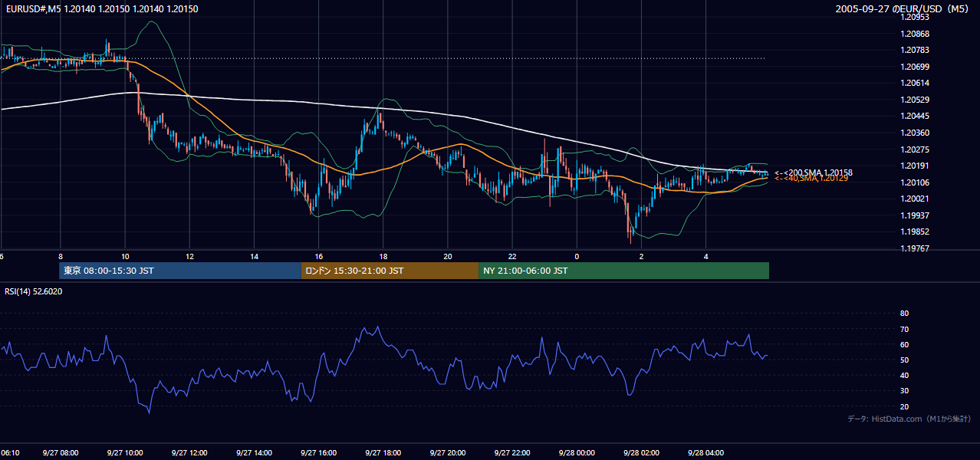Click price axis value 1.20360
The height and width of the screenshot is (460, 980).
[916, 133]
